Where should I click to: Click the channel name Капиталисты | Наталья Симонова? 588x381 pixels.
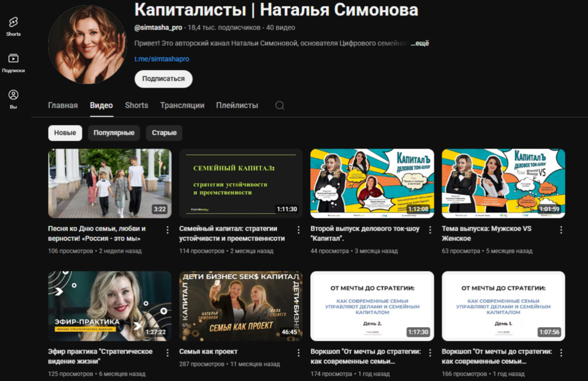[x=276, y=9]
